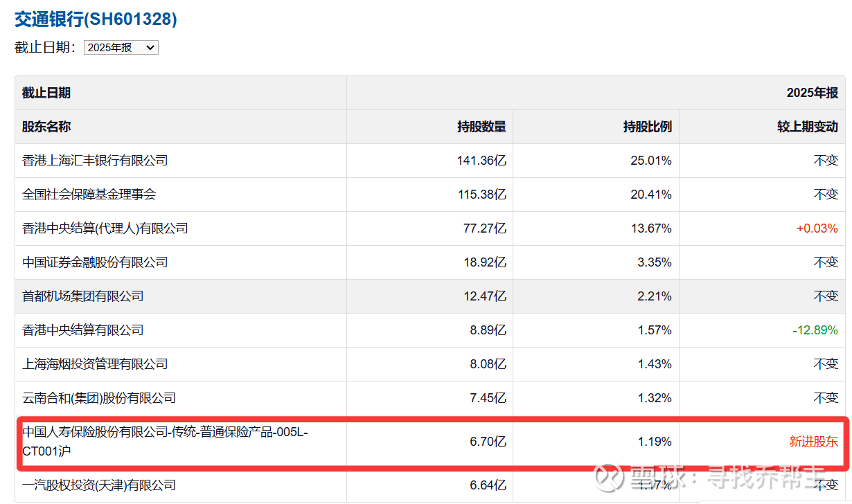
Task: Click the 141.36亿 holding quantity cell
Action: 481,161
